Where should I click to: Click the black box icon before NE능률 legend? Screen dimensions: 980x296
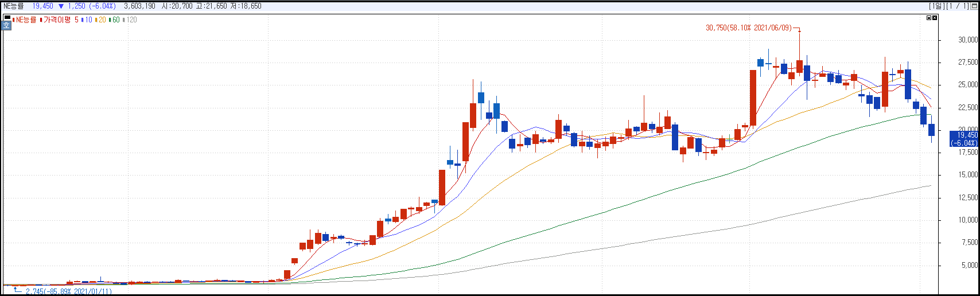pyautogui.click(x=7, y=18)
